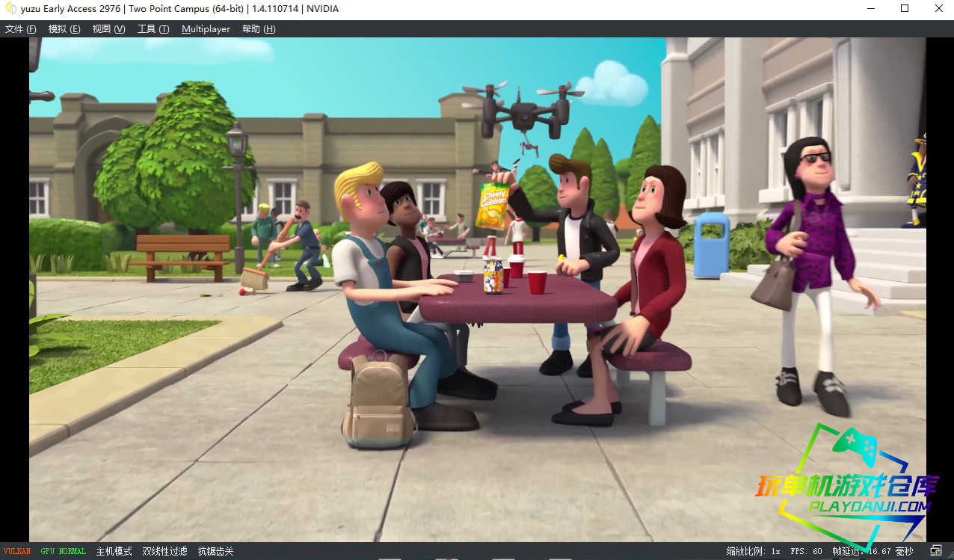Change the 抗锯齿关 anti-aliasing setting

coord(215,552)
